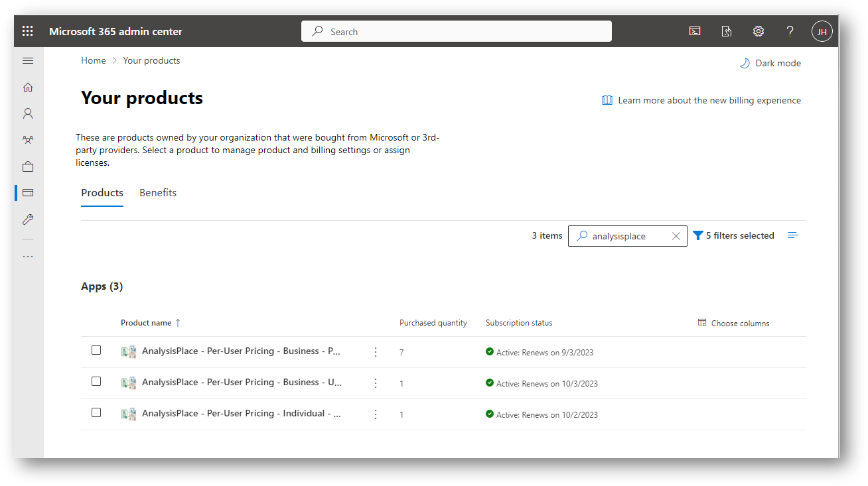Open AnalysisPlace Per-User Pricing Business - P... product
Viewport: 868px width, 486px height.
242,351
